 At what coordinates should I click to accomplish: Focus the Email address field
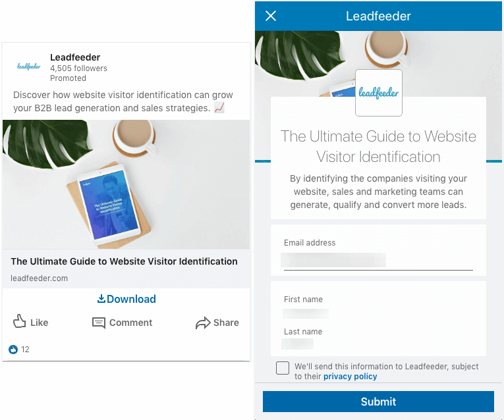(x=378, y=261)
